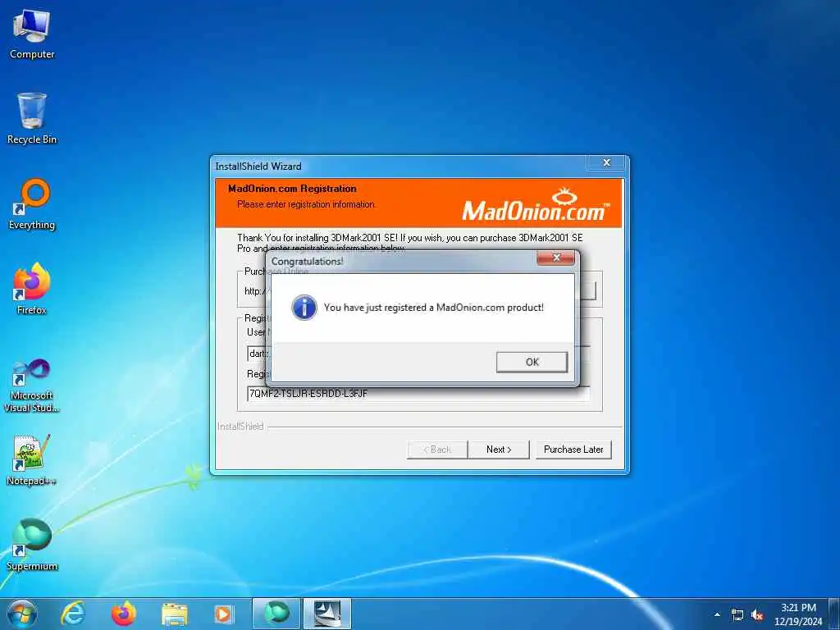Select the Firefox desktop shortcut
The image size is (840, 630).
pos(32,290)
